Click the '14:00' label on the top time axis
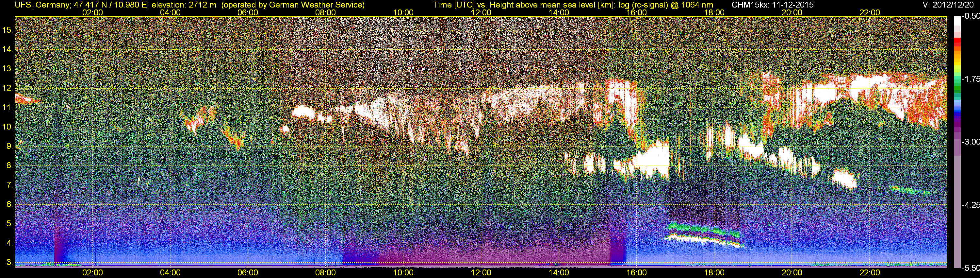 click(559, 12)
